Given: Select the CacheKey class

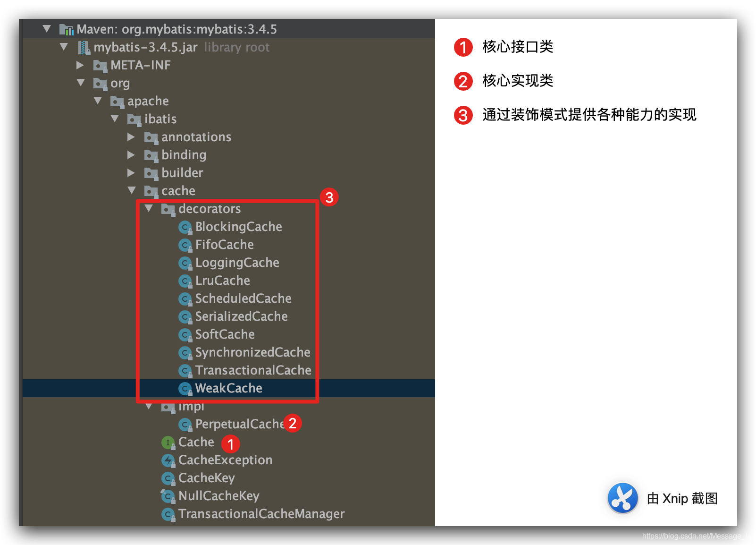Looking at the screenshot, I should 207,478.
